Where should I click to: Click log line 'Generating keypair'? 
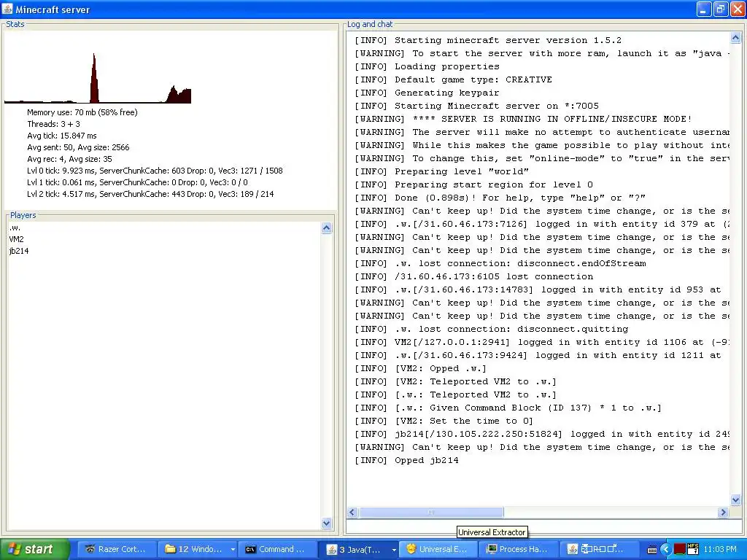click(427, 93)
